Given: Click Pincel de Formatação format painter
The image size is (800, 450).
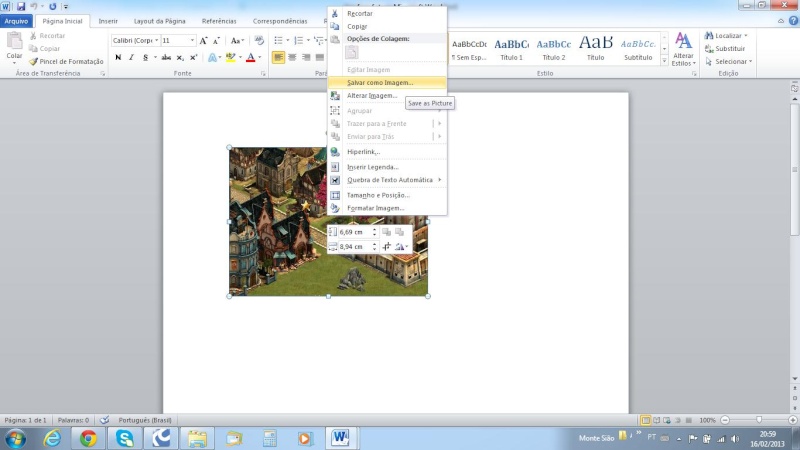Looking at the screenshot, I should coord(66,61).
